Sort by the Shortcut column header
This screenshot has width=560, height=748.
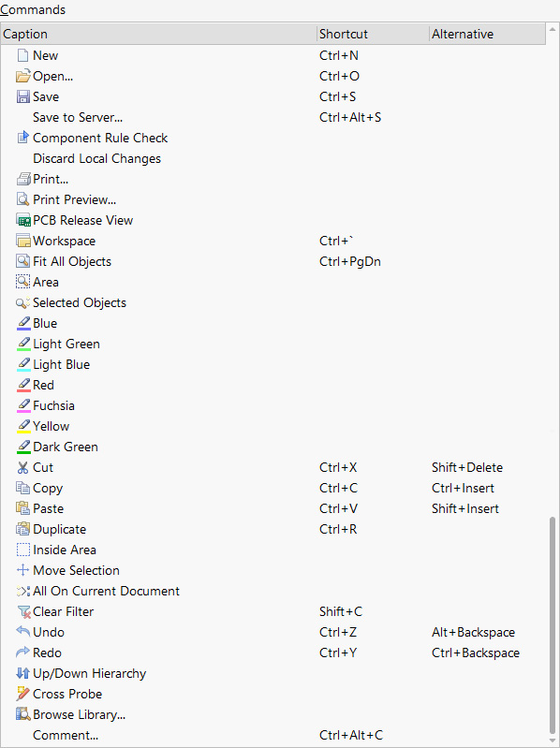click(x=374, y=34)
